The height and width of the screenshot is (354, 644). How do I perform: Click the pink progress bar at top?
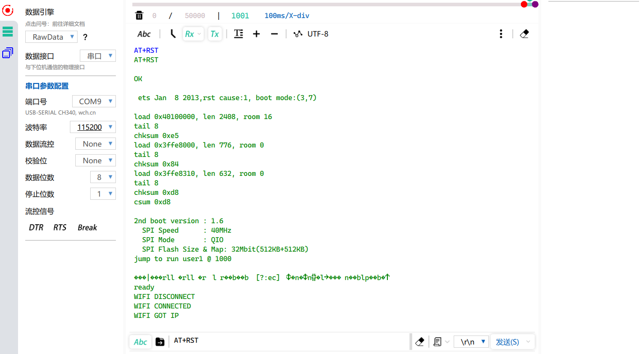pyautogui.click(x=326, y=5)
